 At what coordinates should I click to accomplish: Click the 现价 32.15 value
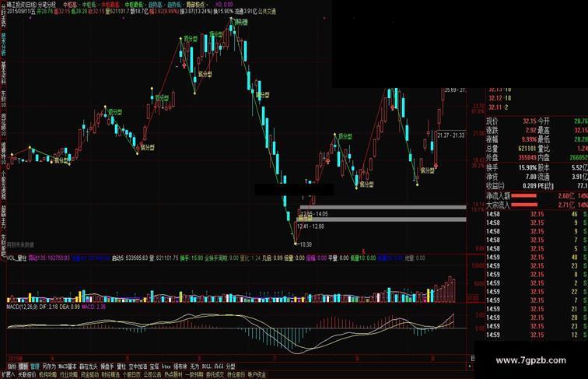point(530,121)
